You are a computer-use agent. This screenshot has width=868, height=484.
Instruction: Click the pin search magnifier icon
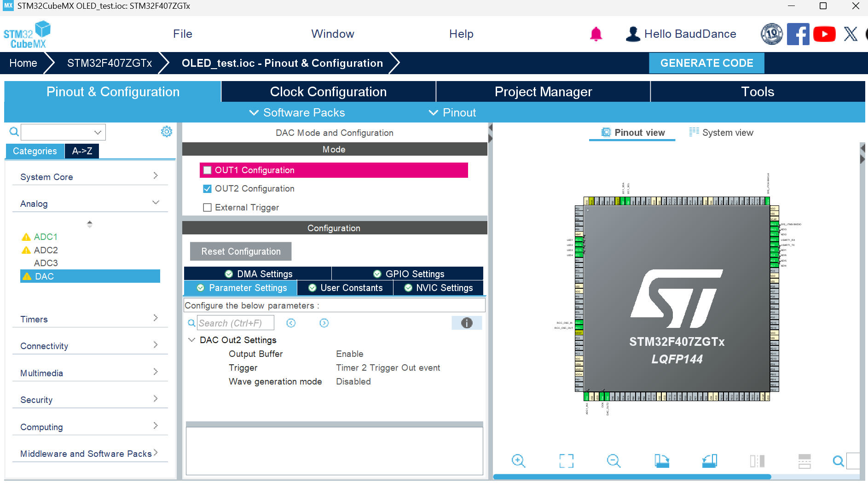pos(839,461)
